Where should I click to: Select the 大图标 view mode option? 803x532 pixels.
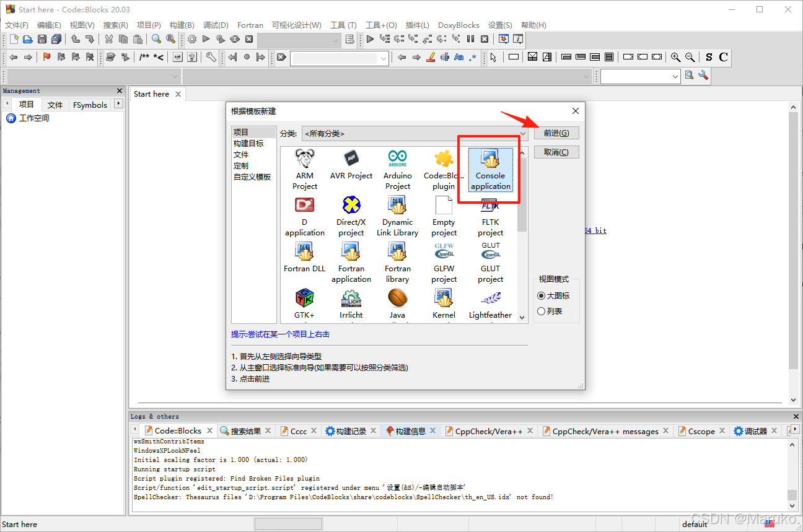(x=541, y=295)
